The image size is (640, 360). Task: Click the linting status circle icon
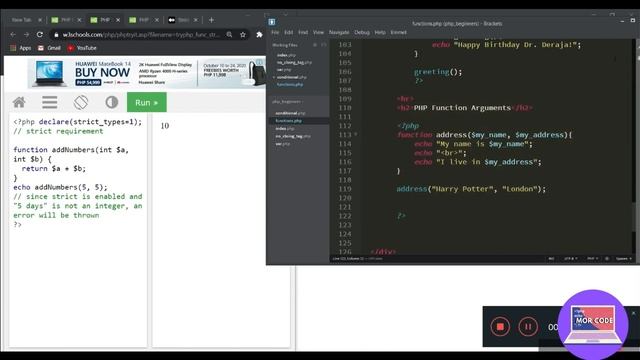(x=607, y=259)
